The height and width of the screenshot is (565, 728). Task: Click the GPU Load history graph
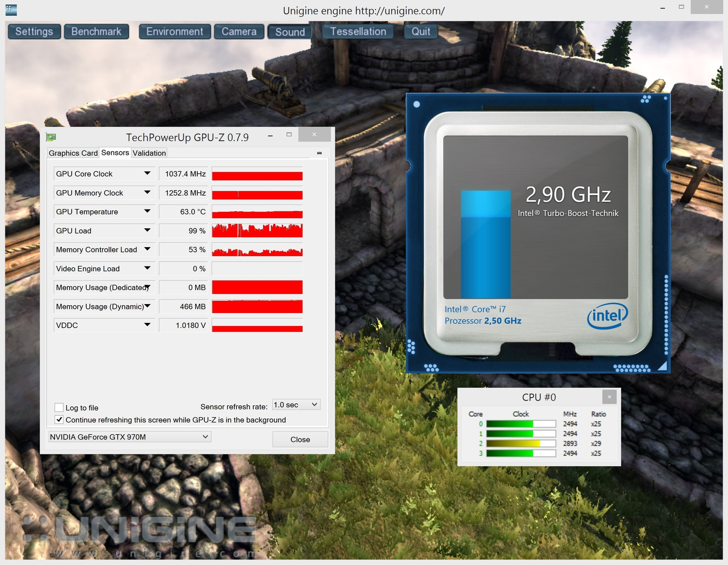coord(257,230)
